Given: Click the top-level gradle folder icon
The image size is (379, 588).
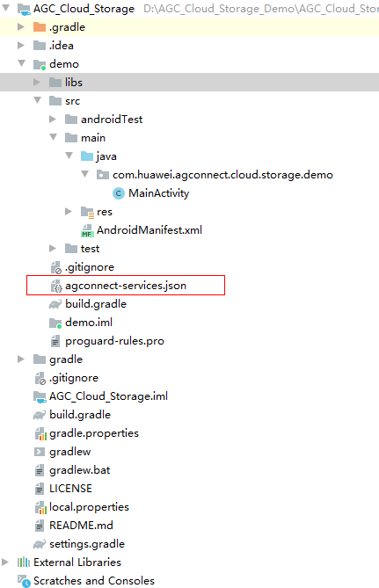Looking at the screenshot, I should tap(40, 359).
